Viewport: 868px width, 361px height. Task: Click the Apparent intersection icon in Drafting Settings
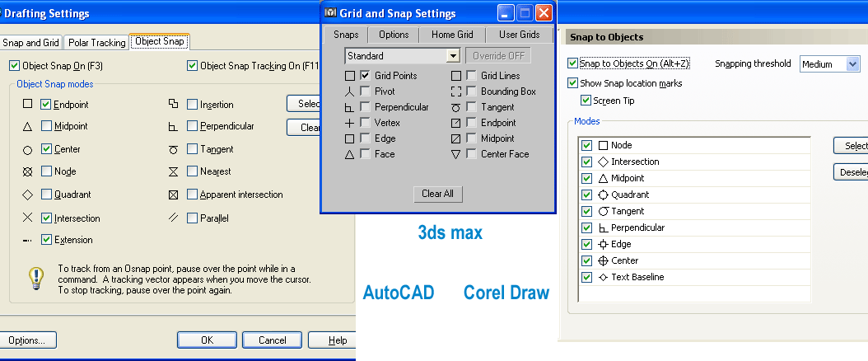click(173, 195)
